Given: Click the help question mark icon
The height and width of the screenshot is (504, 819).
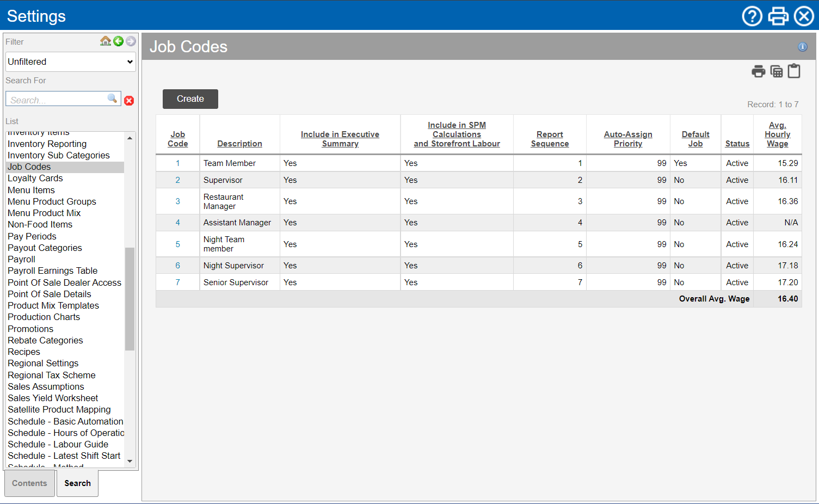Looking at the screenshot, I should pos(752,16).
